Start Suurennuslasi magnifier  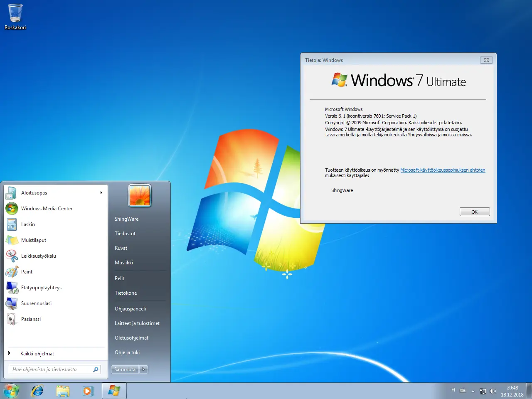(x=36, y=303)
